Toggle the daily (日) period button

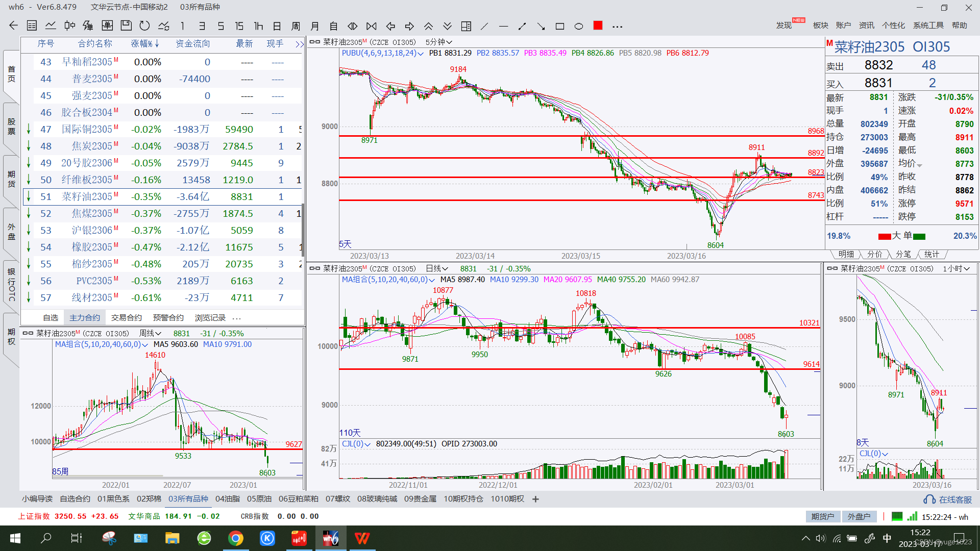pos(277,26)
